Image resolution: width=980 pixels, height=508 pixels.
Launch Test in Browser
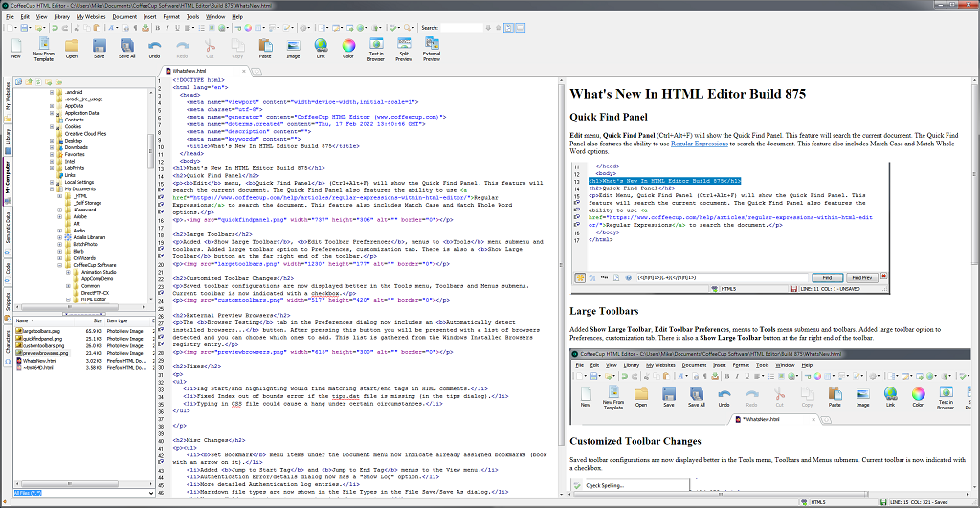[x=375, y=48]
